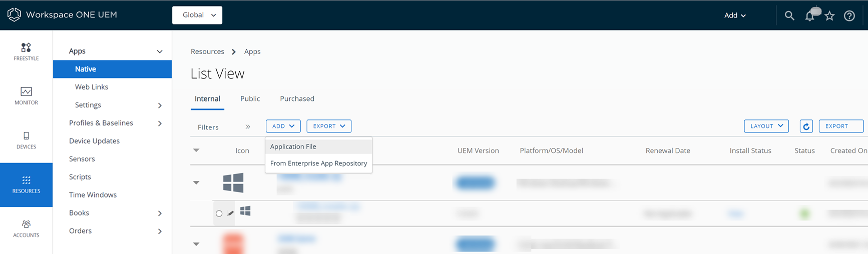The image size is (868, 254).
Task: Open the EXPORT dropdown next to ADD
Action: click(329, 126)
